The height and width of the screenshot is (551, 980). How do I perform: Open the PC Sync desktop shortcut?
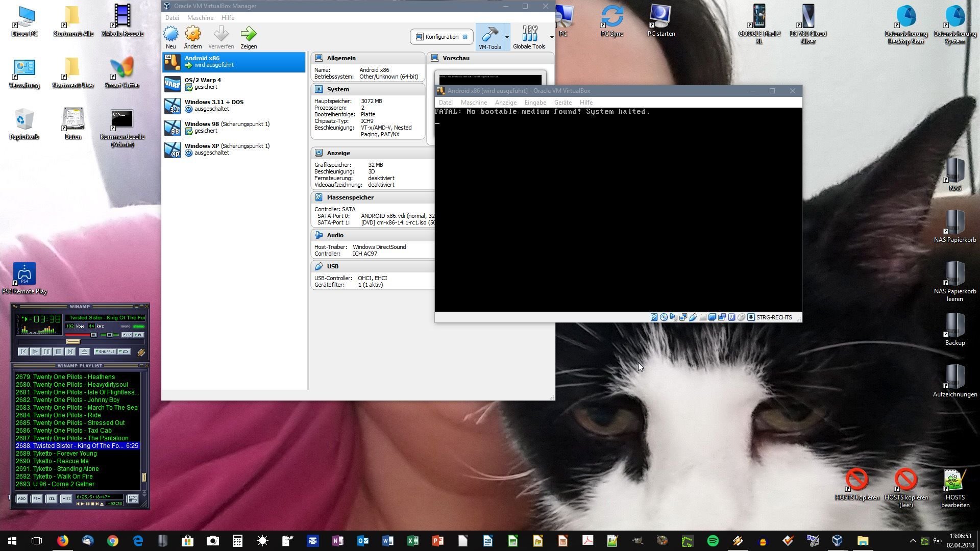pyautogui.click(x=612, y=20)
